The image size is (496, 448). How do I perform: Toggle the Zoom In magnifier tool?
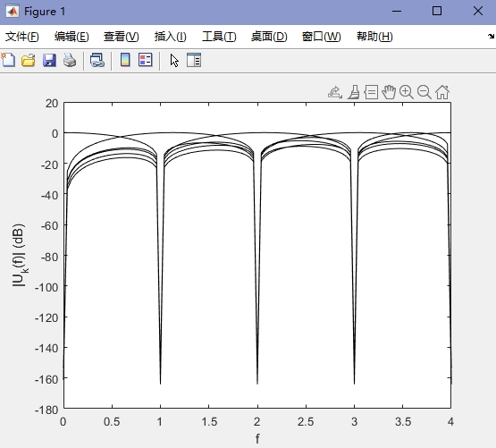(x=406, y=92)
